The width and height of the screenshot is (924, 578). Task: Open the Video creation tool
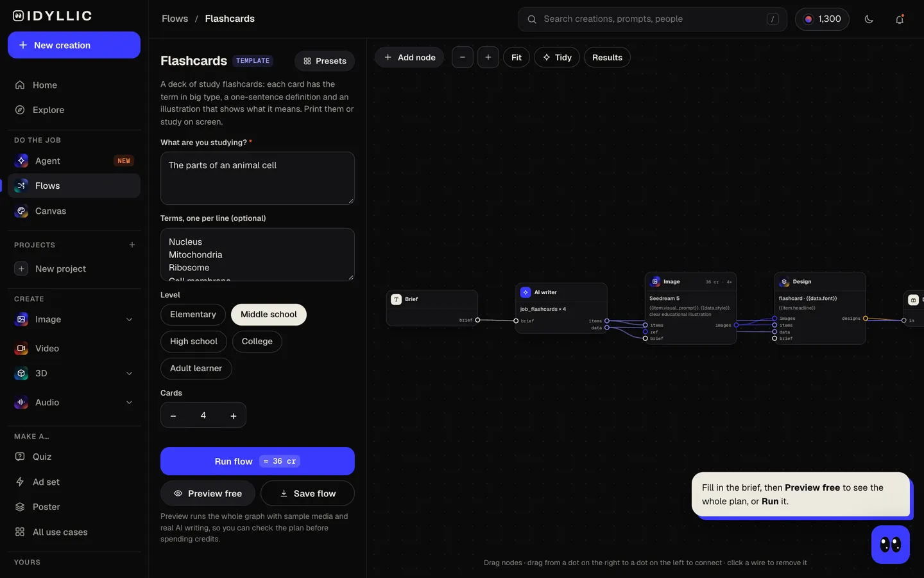coord(74,348)
